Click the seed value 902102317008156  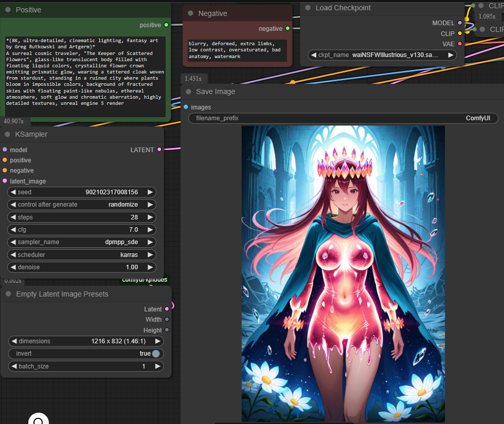[x=112, y=192]
